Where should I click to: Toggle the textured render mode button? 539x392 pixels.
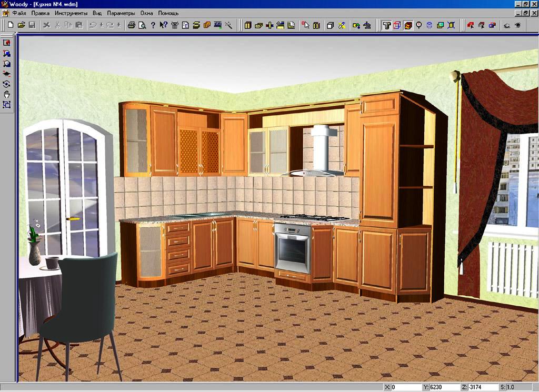click(408, 25)
